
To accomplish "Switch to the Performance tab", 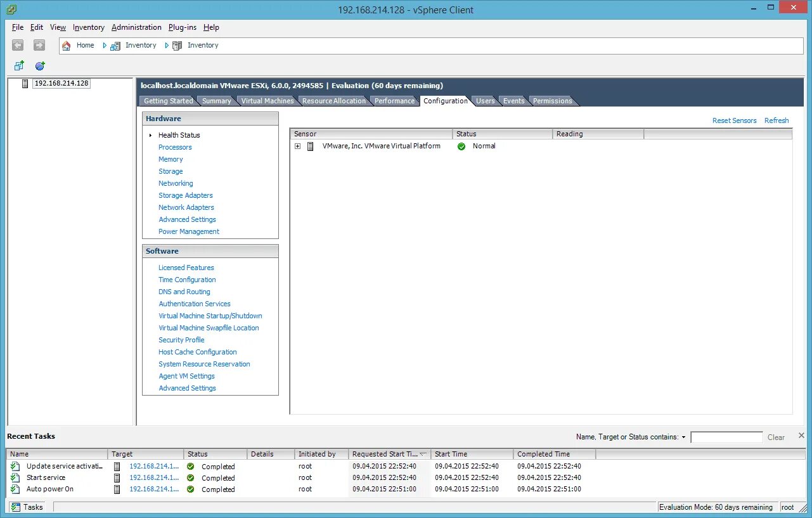I will click(394, 101).
